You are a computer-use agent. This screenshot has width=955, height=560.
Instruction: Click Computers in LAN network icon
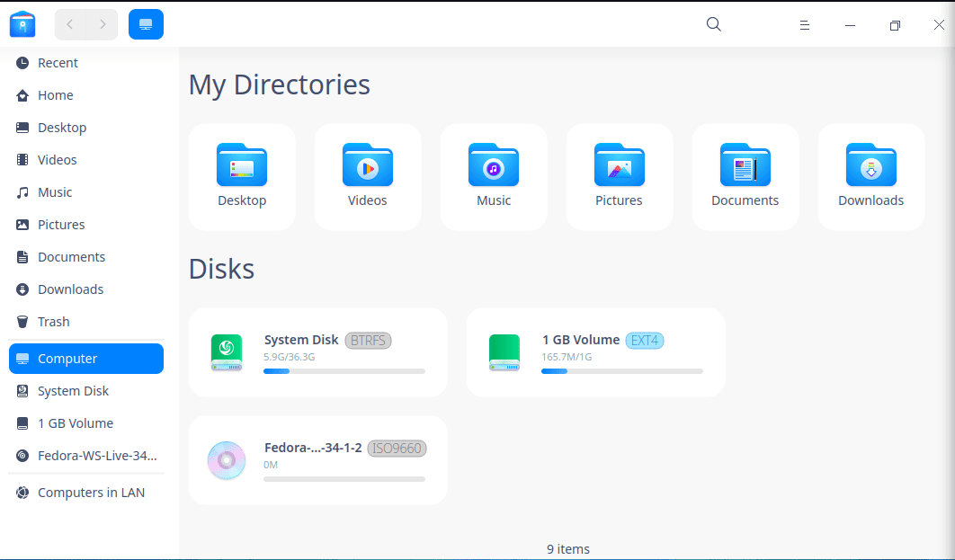[x=22, y=493]
